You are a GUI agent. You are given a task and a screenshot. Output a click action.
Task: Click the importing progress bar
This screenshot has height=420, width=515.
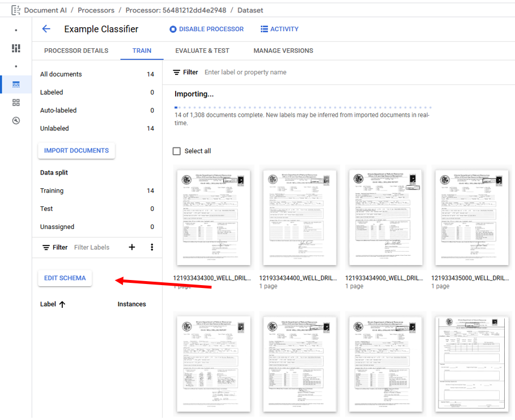(303, 107)
